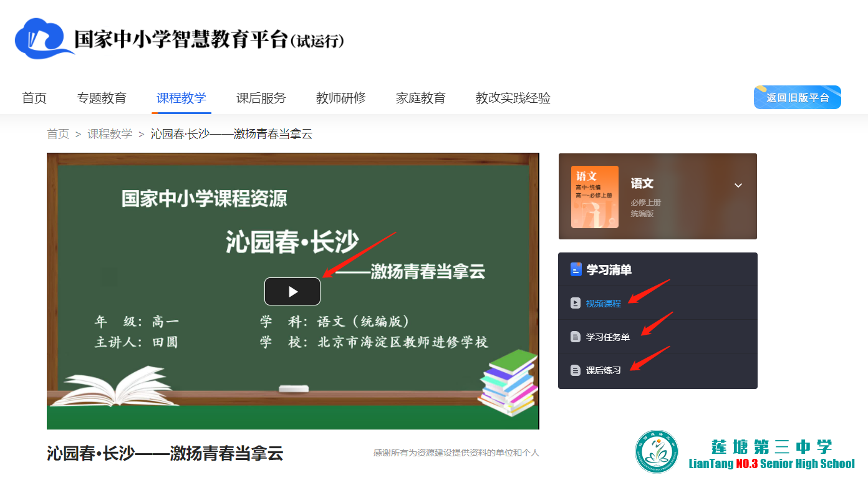
Task: Open the 课后练习 list item
Action: point(658,370)
